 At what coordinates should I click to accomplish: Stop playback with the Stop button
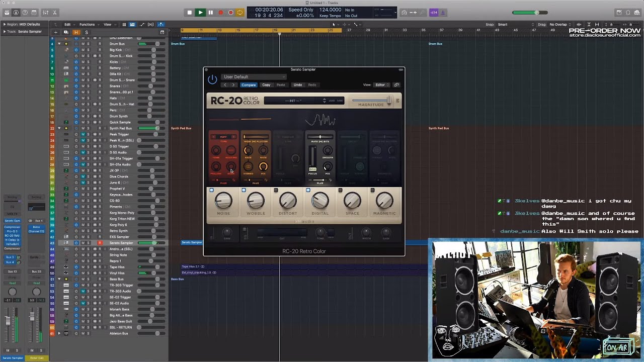[x=189, y=13]
